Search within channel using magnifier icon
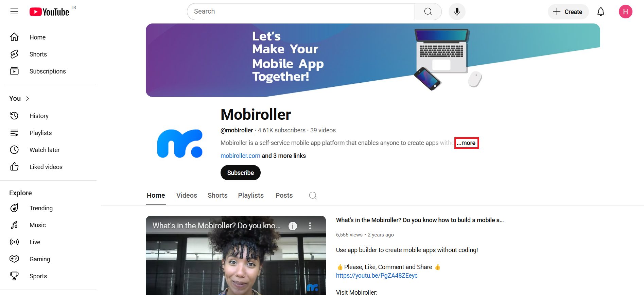 [313, 195]
